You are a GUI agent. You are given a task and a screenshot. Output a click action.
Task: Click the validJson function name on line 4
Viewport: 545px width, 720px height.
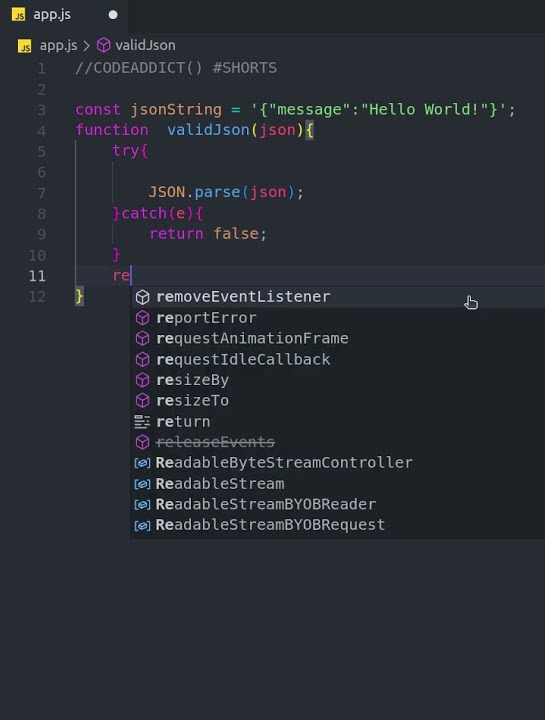[208, 130]
